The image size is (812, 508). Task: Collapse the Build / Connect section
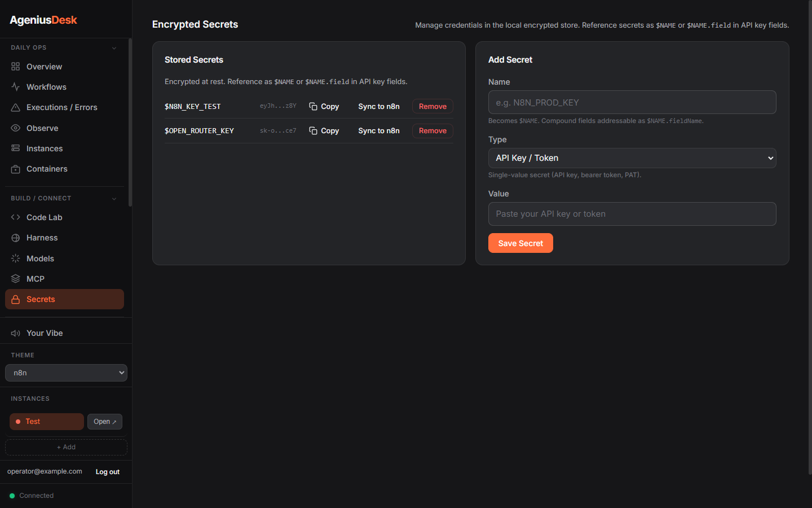pos(114,199)
